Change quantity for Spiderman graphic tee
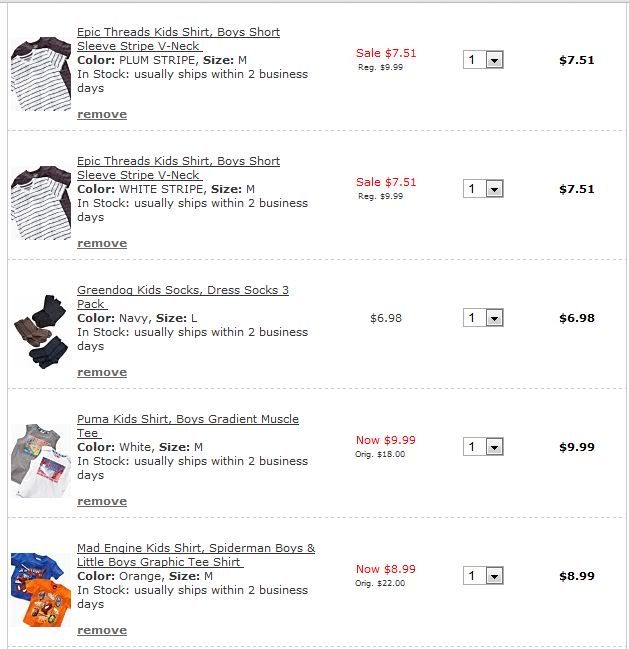629x649 pixels. pyautogui.click(x=483, y=576)
